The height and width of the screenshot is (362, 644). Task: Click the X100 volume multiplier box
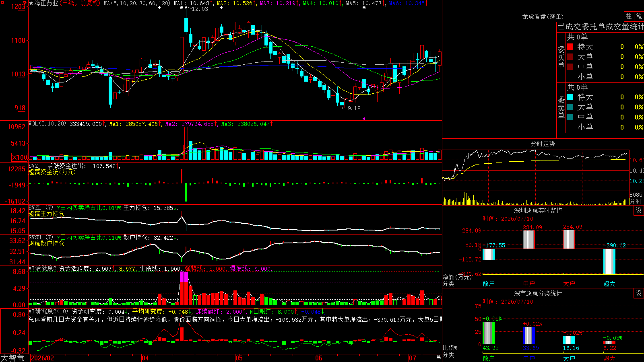coord(19,157)
